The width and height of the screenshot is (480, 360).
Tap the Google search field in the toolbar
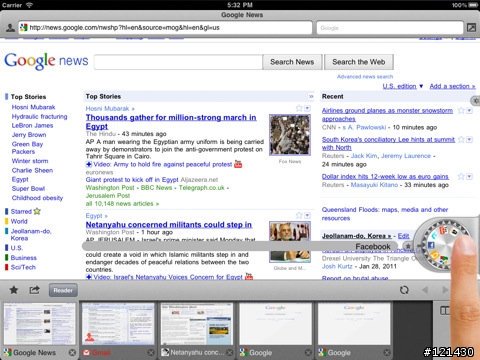pos(390,28)
